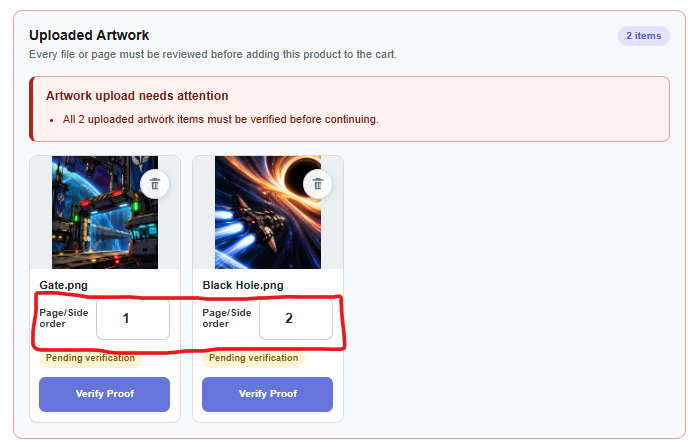This screenshot has width=697, height=447.
Task: Click Pending verification badge on Gate.png
Action: (x=90, y=358)
